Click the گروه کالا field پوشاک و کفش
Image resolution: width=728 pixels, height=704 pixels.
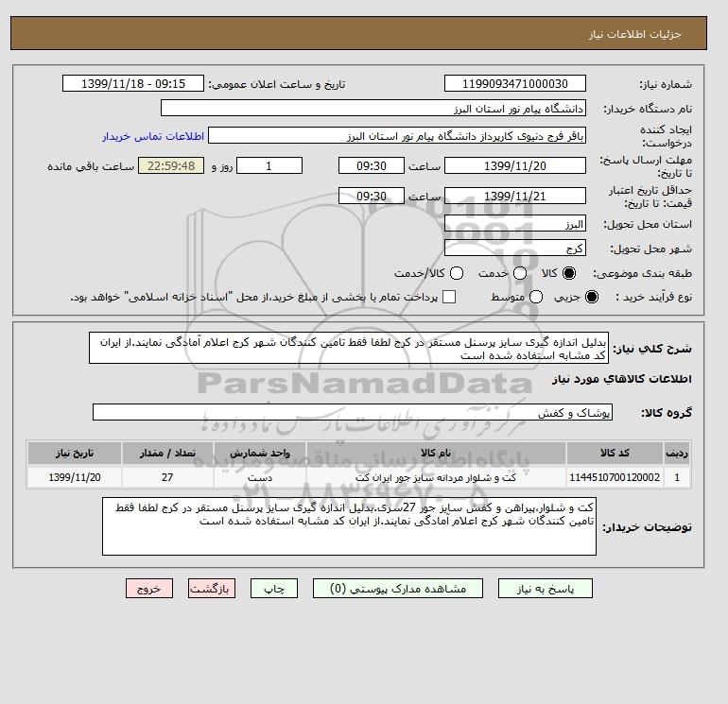pyautogui.click(x=353, y=412)
